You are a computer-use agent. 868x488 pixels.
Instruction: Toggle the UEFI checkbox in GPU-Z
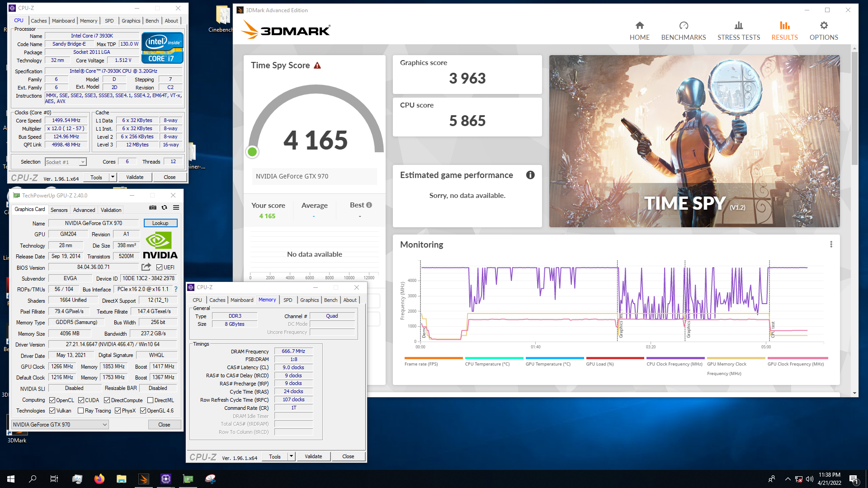[159, 267]
